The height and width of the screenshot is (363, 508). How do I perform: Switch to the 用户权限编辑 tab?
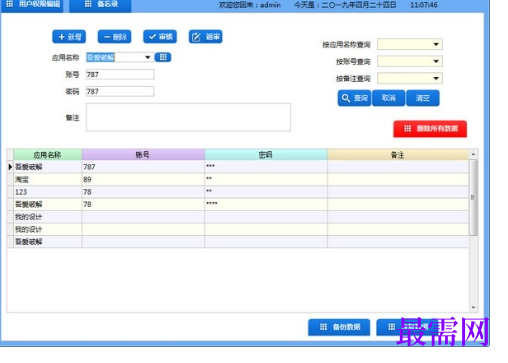click(32, 5)
